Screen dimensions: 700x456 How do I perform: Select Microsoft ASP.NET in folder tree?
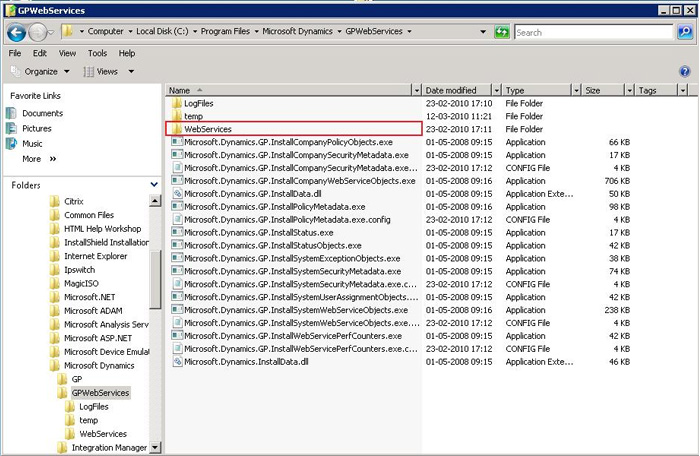[98, 338]
